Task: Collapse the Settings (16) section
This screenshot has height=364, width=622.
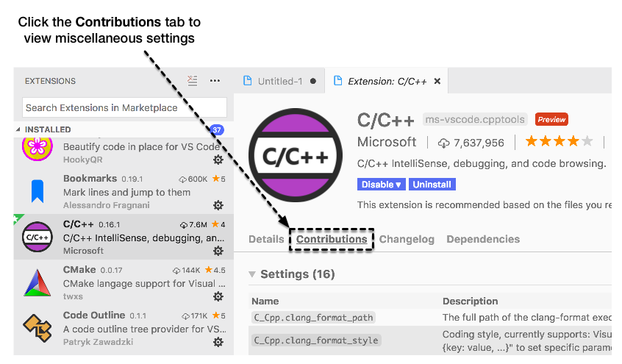Action: coord(252,274)
